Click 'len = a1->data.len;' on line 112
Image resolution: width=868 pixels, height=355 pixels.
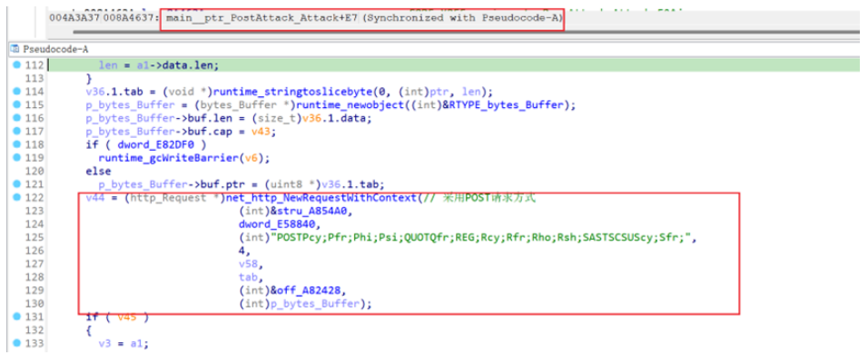pyautogui.click(x=159, y=65)
